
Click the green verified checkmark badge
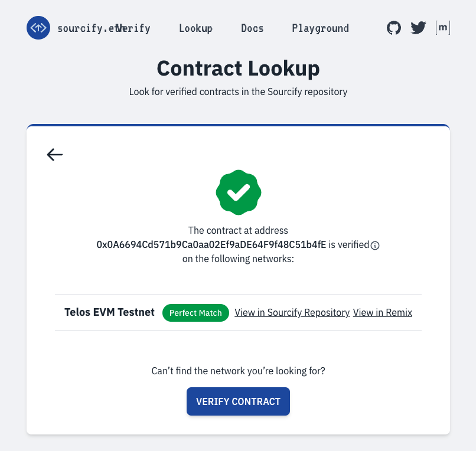coord(239,192)
